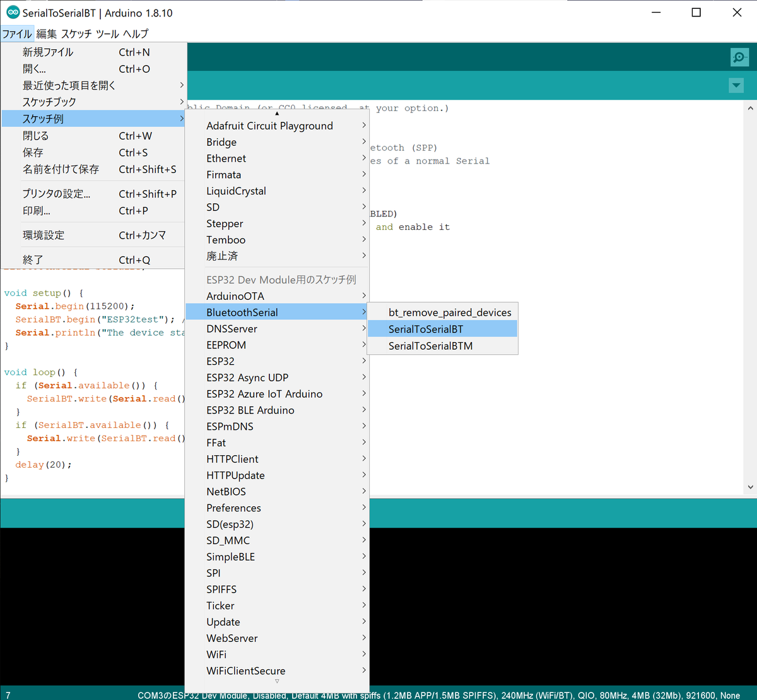The width and height of the screenshot is (757, 700).
Task: Click the examples menu scroll-up arrow
Action: click(x=277, y=114)
